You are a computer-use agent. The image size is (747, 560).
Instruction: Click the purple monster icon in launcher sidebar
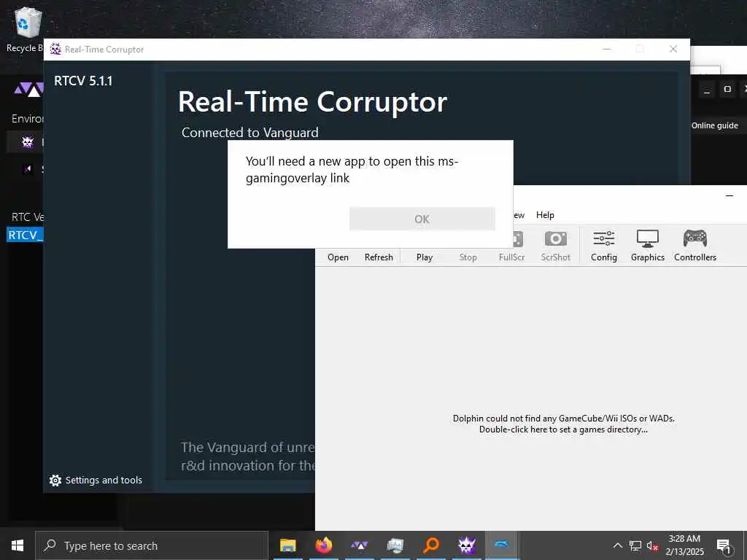pyautogui.click(x=28, y=142)
